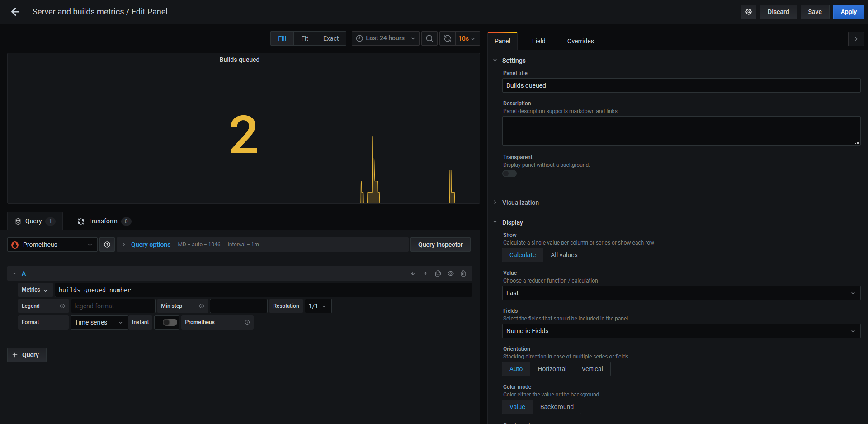The height and width of the screenshot is (424, 868).
Task: Expand Query options section
Action: point(151,245)
